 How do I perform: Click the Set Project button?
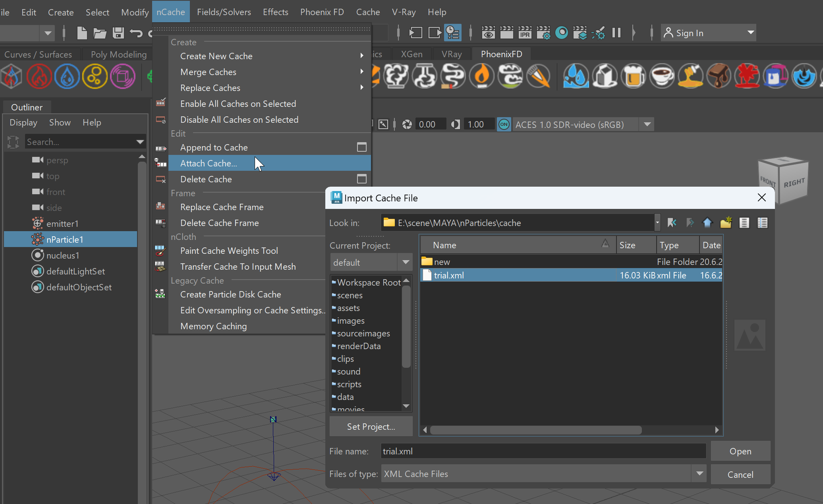[371, 427]
